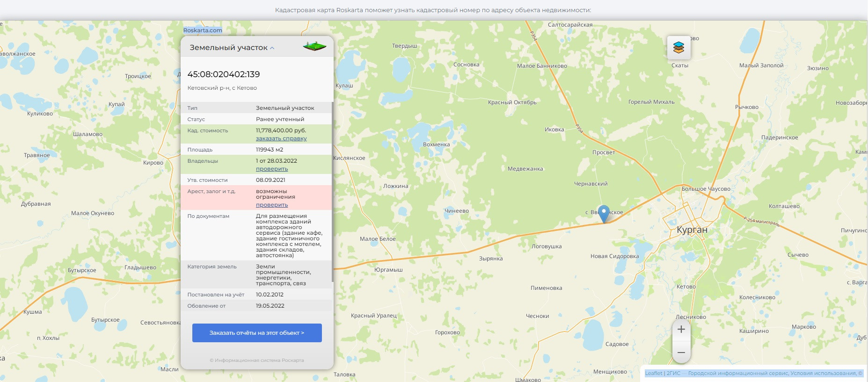Click the Садовое label on map
Image resolution: width=868 pixels, height=382 pixels.
[x=617, y=344]
